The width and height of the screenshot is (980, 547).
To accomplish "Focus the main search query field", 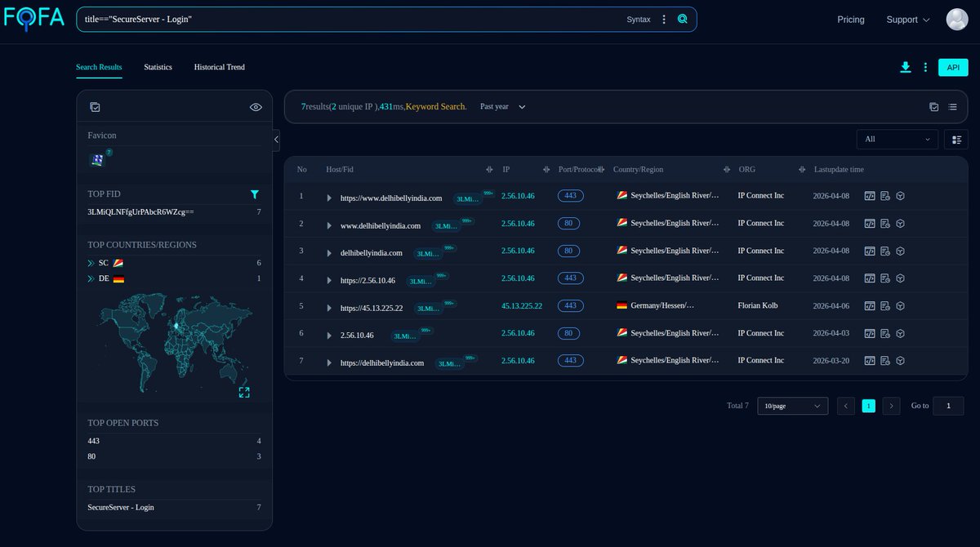I will pyautogui.click(x=351, y=19).
